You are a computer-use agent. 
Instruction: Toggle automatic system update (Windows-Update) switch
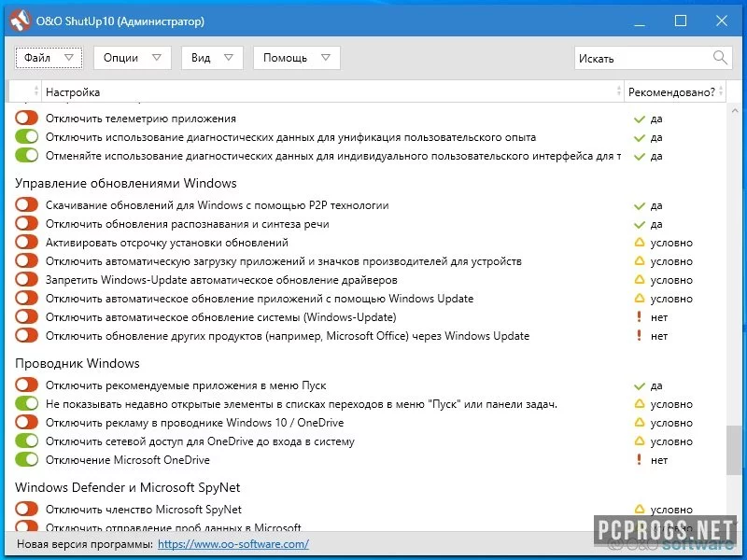pos(26,316)
